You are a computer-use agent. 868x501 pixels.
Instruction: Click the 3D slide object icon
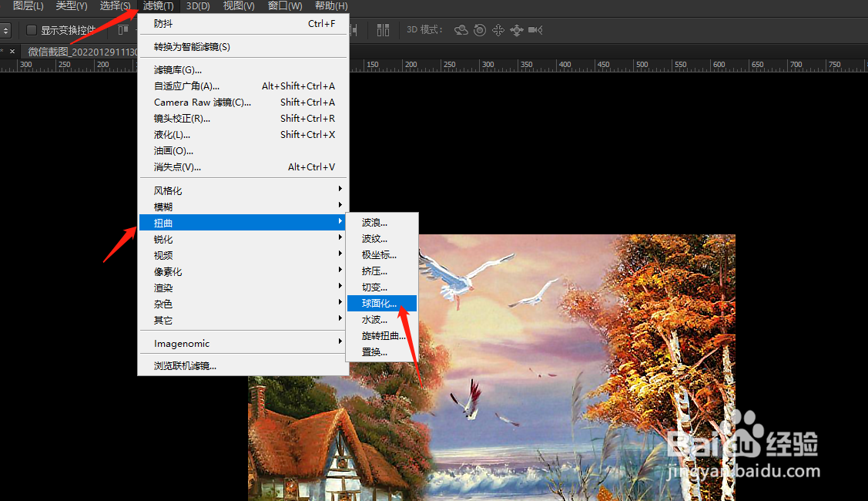click(x=517, y=30)
